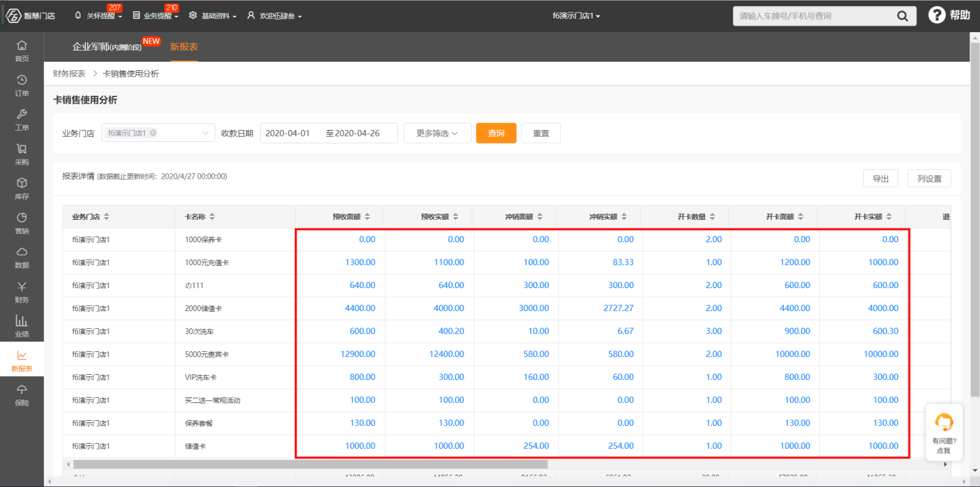Sort by 开卡实额 column sort icon
Viewport: 980px width, 487px height.
[x=889, y=217]
